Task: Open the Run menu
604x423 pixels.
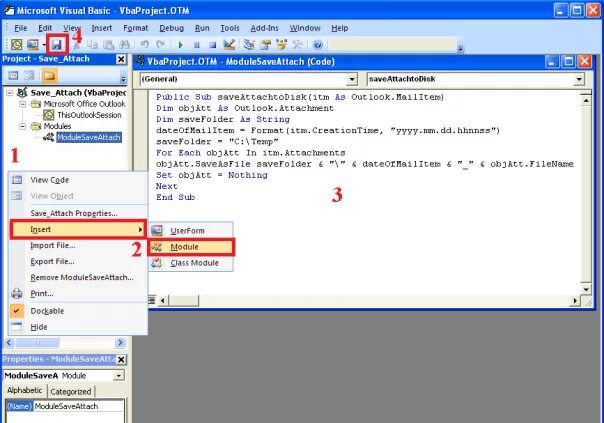Action: pyautogui.click(x=202, y=28)
